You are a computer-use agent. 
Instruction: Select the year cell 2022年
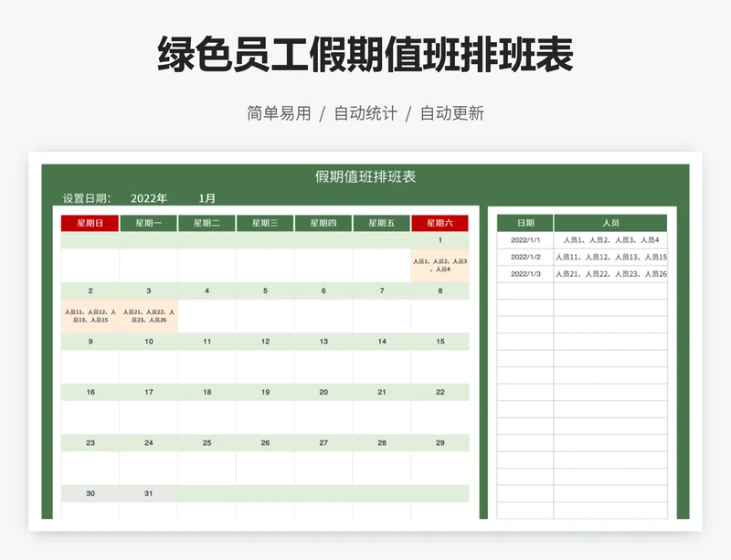[149, 198]
